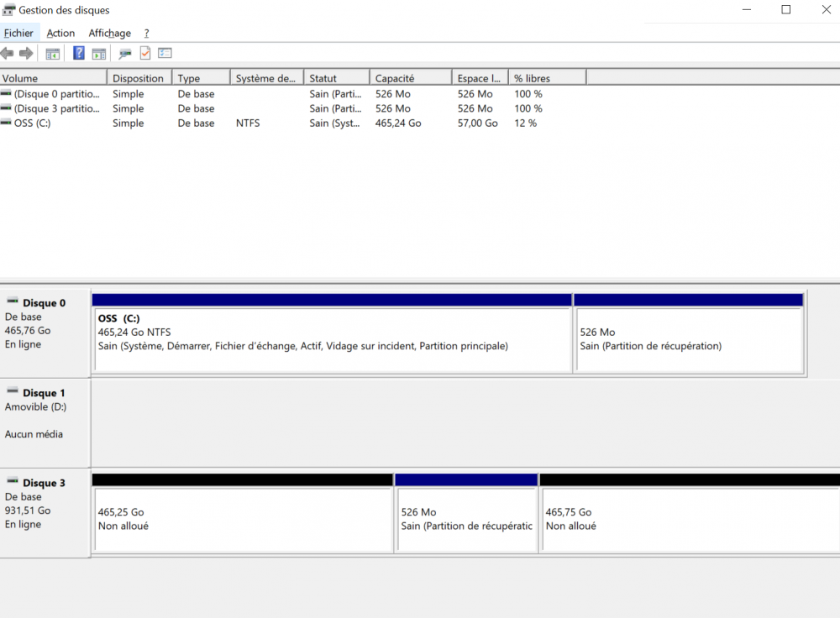Open the Action menu
Image resolution: width=840 pixels, height=618 pixels.
pyautogui.click(x=60, y=33)
